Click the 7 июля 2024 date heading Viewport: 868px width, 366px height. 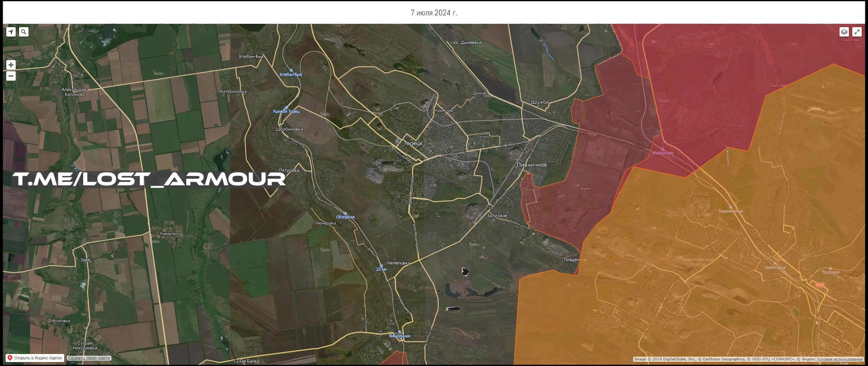[434, 13]
